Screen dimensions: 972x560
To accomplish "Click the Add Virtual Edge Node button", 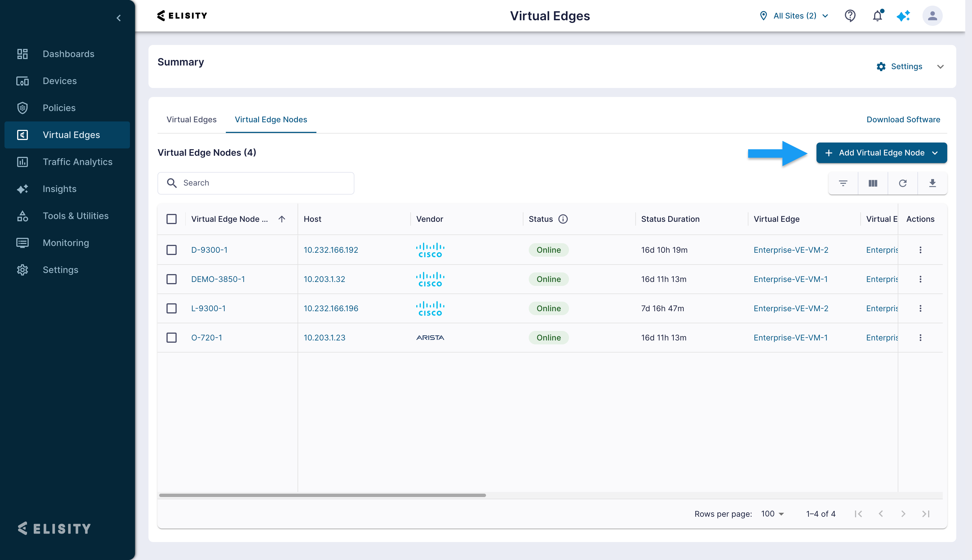I will click(881, 153).
